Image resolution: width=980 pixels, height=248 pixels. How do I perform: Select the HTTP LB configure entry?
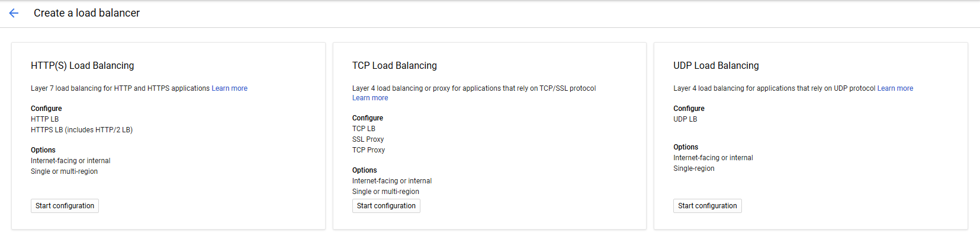[x=44, y=119]
